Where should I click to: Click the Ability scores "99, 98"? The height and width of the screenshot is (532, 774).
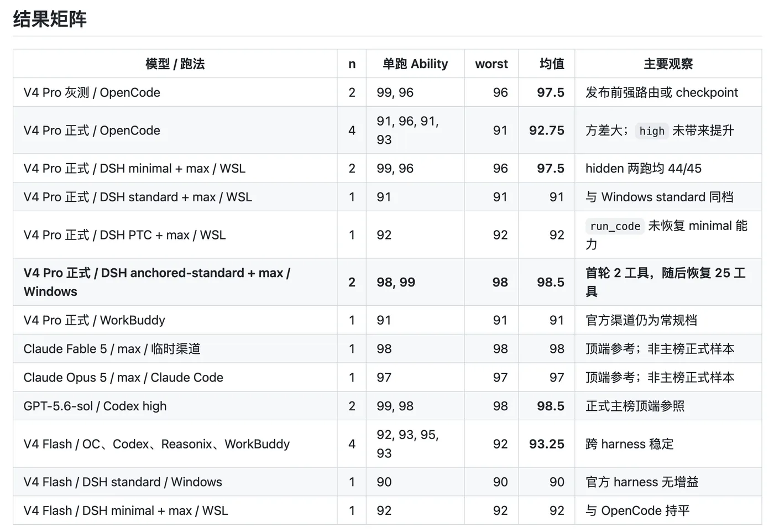(395, 406)
